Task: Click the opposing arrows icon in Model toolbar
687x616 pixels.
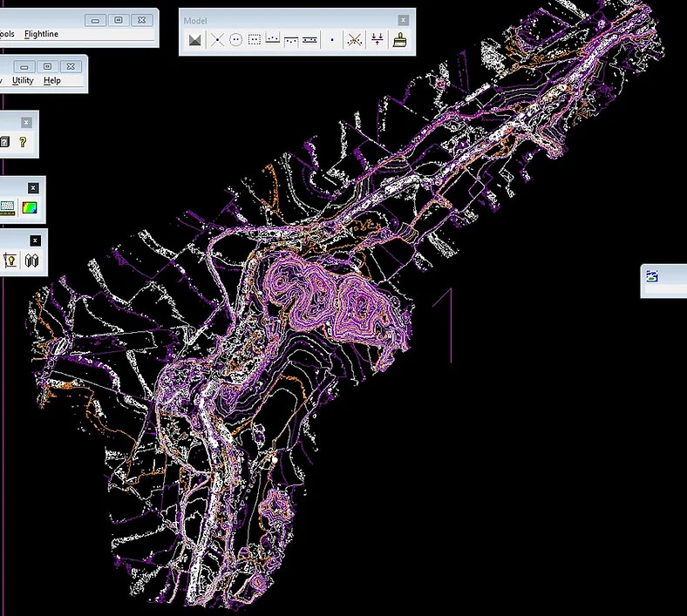Action: click(x=377, y=40)
